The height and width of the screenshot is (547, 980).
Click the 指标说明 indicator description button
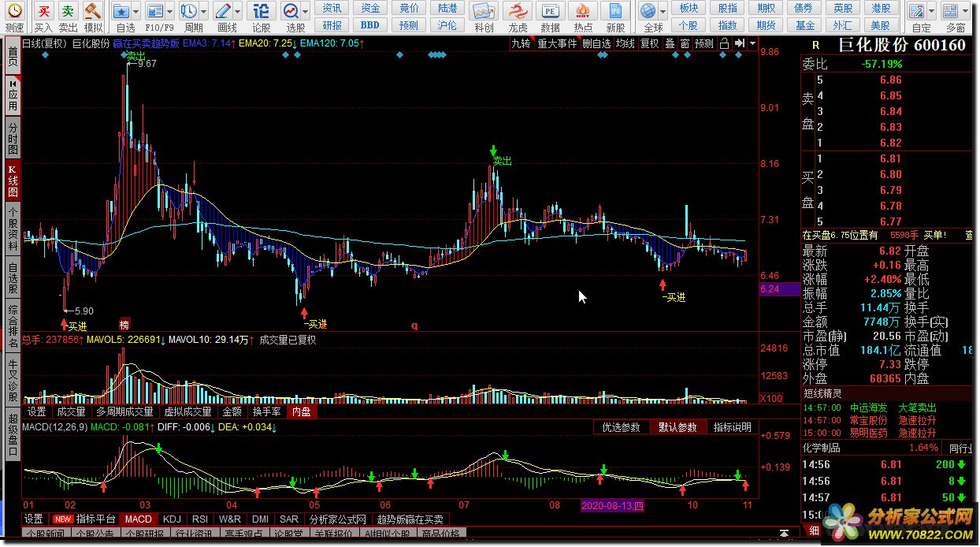tap(733, 427)
